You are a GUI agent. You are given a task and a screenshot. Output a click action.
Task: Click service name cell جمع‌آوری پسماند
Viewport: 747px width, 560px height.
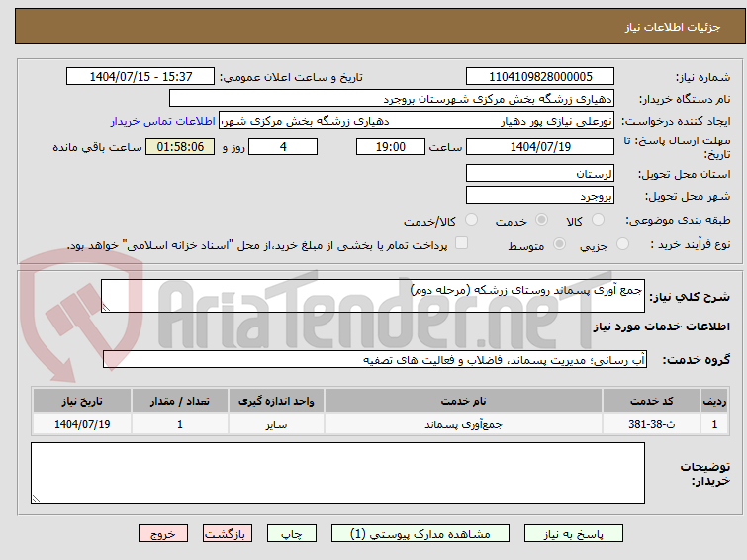pyautogui.click(x=464, y=424)
